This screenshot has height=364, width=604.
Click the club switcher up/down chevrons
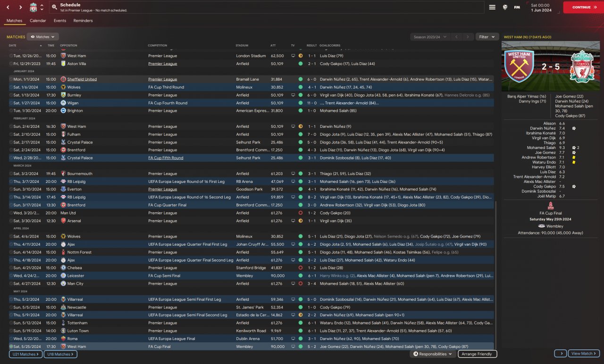[42, 8]
